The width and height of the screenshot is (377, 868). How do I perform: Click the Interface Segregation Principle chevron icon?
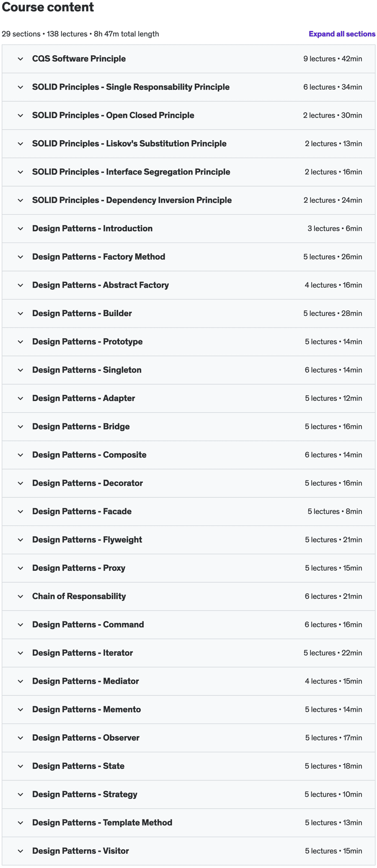pyautogui.click(x=21, y=172)
